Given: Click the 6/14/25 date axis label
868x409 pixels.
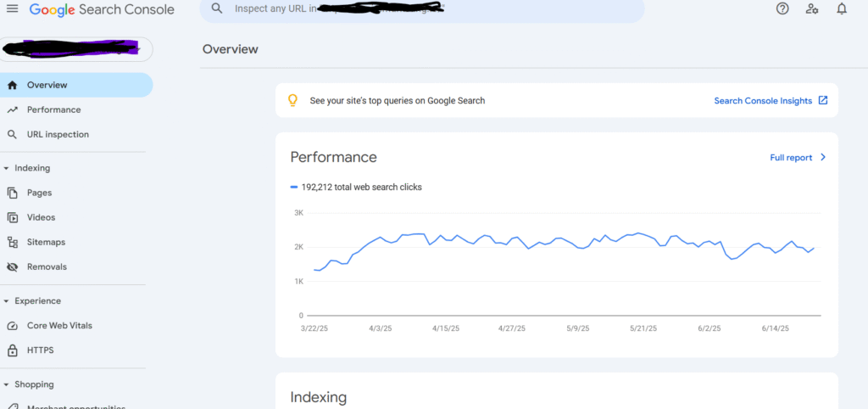Looking at the screenshot, I should 775,328.
